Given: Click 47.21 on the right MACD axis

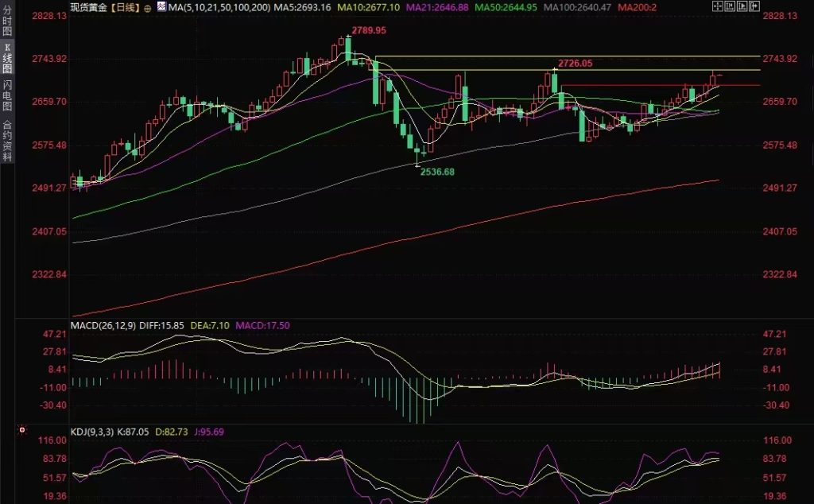Looking at the screenshot, I should [774, 334].
